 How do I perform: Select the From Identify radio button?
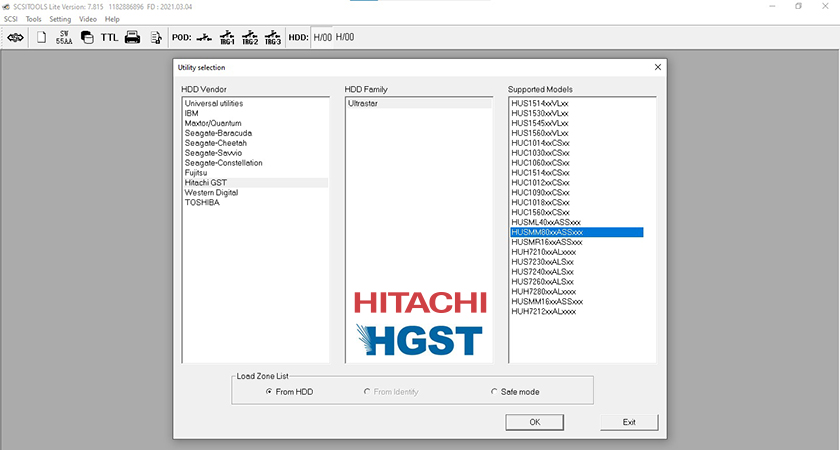pyautogui.click(x=391, y=392)
